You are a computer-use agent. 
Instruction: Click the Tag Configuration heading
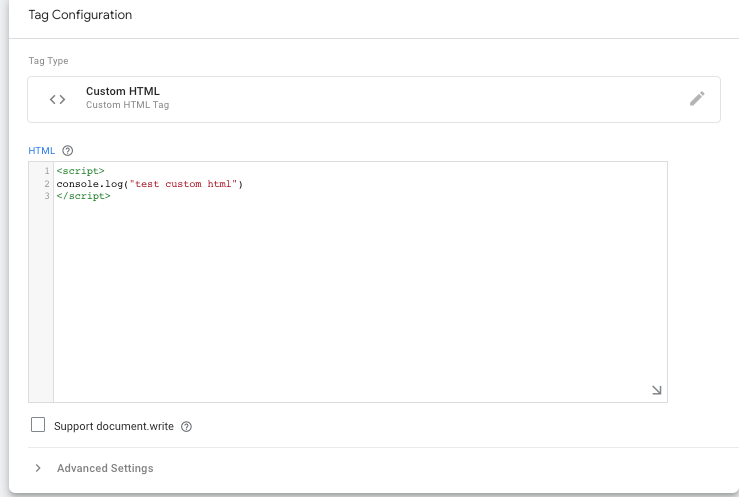coord(80,15)
